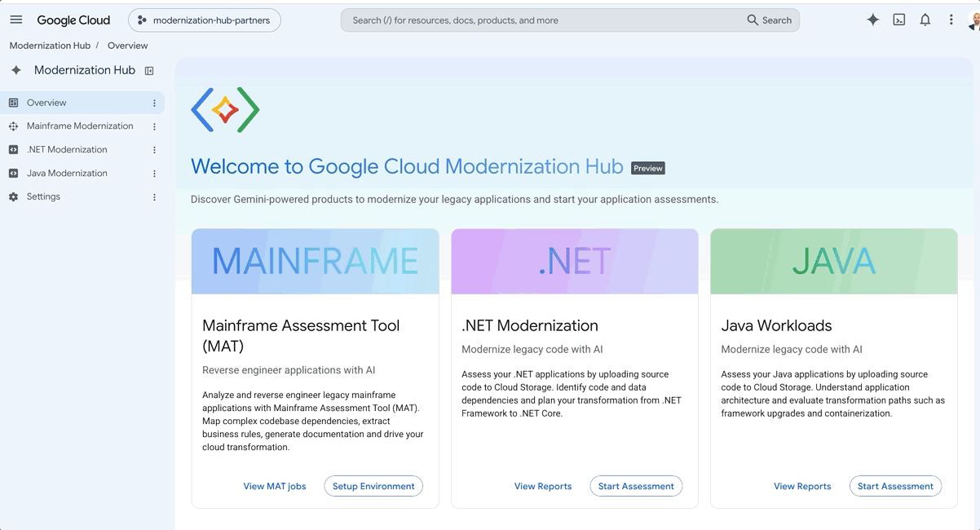Click the 'Discover Gemini-powered products' description text

tap(454, 199)
